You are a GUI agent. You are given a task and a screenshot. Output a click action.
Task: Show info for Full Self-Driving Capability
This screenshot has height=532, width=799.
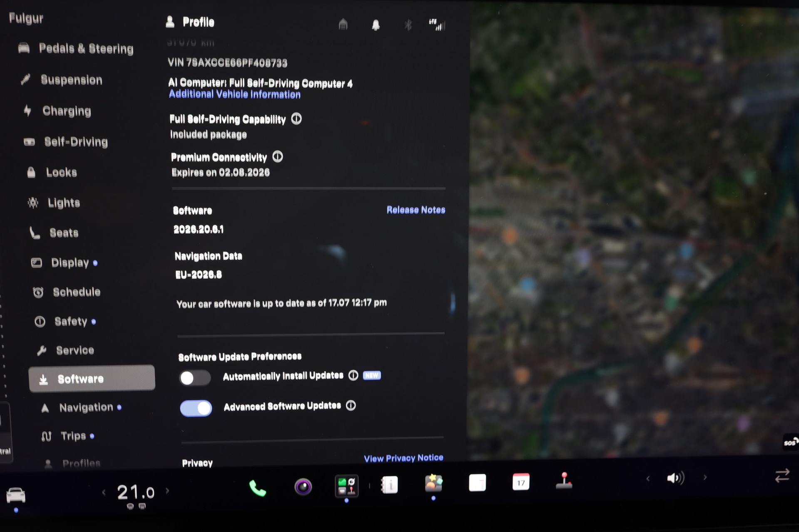296,119
